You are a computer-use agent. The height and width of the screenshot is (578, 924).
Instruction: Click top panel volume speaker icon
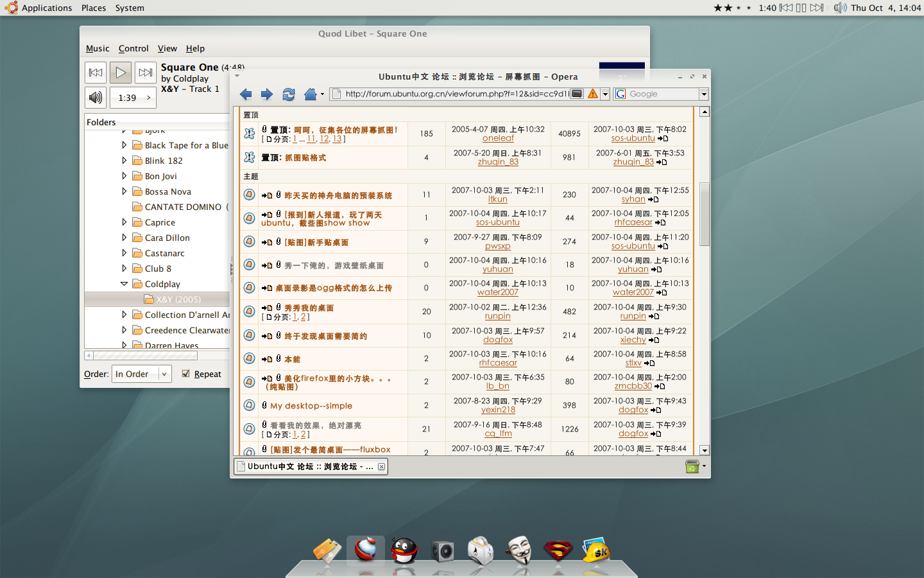pyautogui.click(x=840, y=8)
